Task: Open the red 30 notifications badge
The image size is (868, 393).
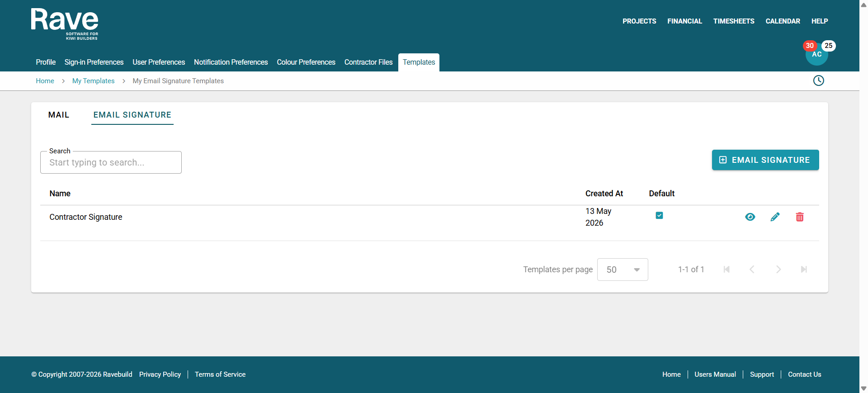Action: 810,46
